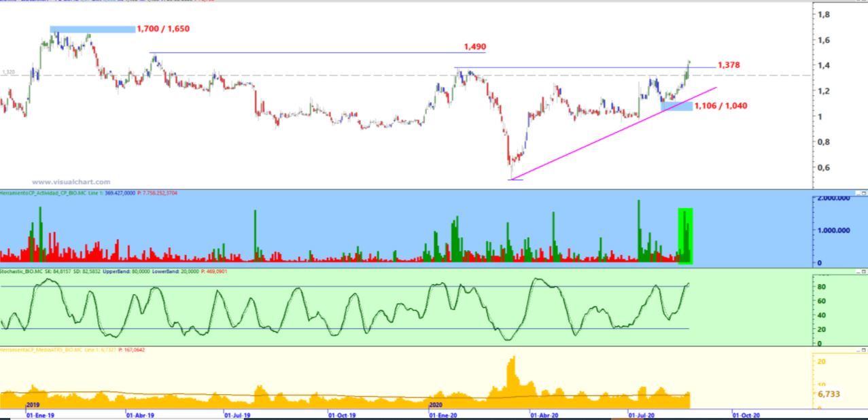Click the 2019 year label on time axis

33,404
